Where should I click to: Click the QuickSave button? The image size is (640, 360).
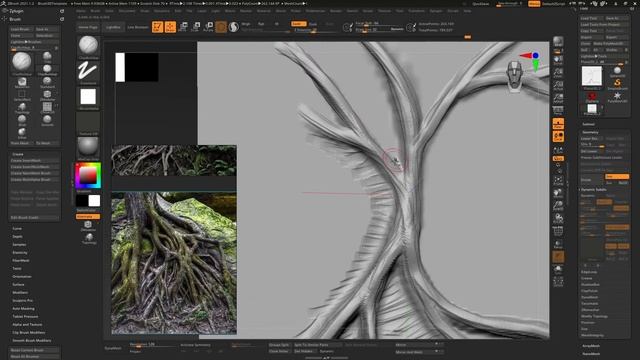(480, 4)
